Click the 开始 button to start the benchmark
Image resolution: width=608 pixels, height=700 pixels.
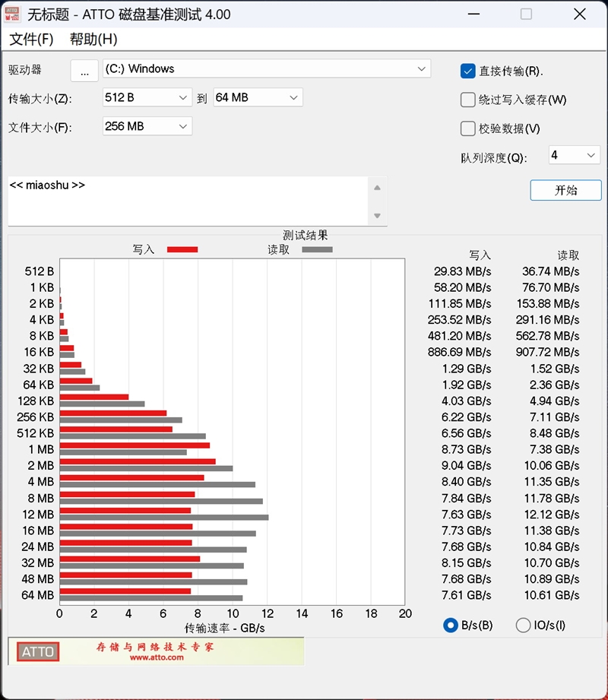tap(565, 190)
